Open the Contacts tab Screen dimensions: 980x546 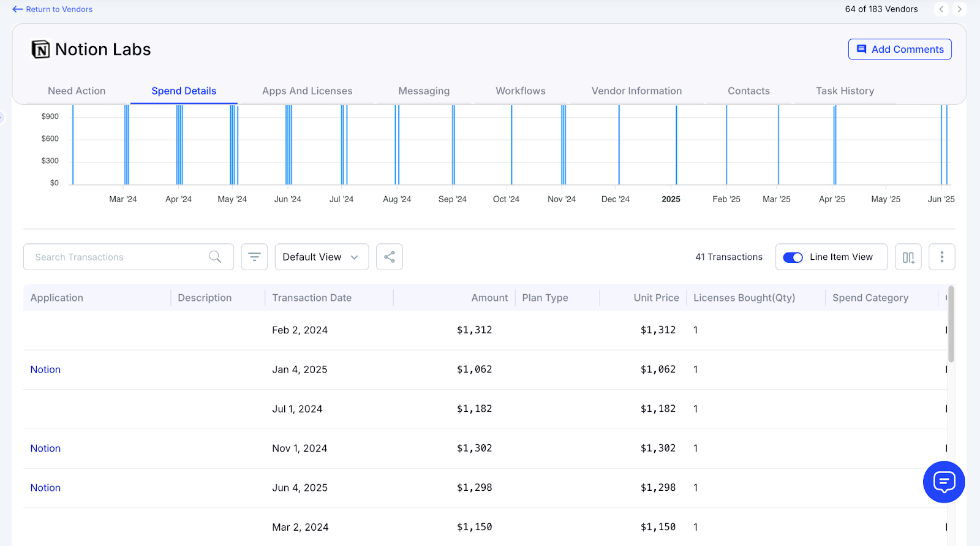click(748, 91)
